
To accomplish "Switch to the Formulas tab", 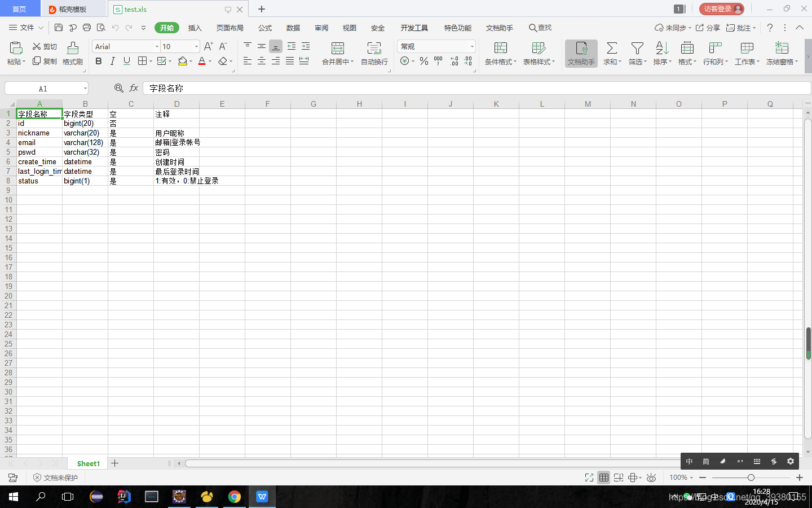I will [x=265, y=28].
